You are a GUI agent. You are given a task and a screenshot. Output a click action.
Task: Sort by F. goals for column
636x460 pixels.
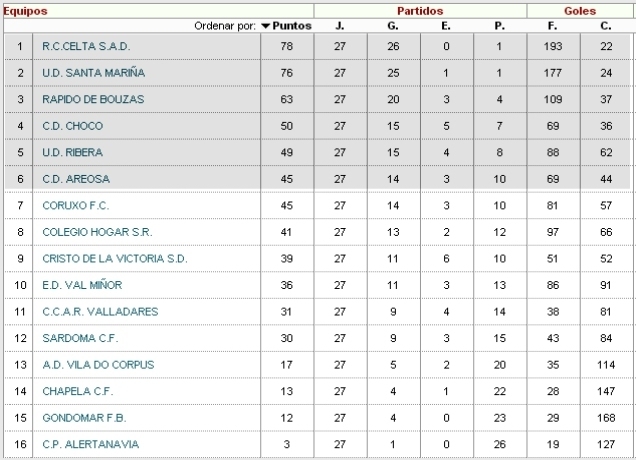pos(552,26)
